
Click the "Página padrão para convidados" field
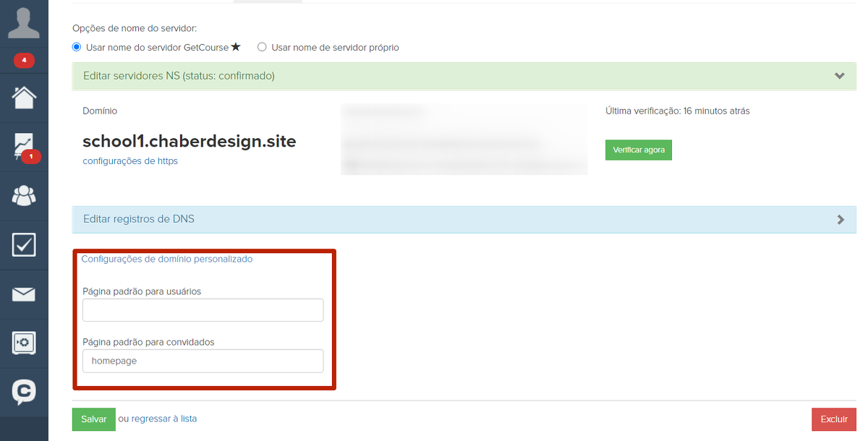tap(203, 361)
